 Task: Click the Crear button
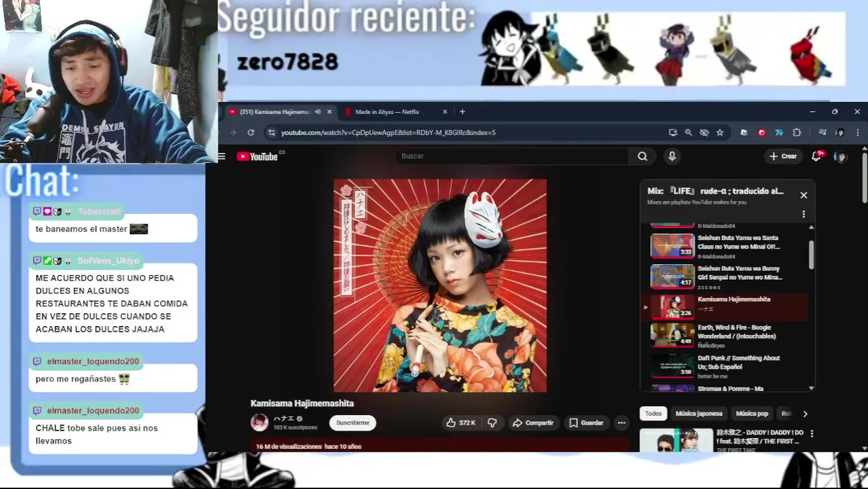click(x=782, y=156)
